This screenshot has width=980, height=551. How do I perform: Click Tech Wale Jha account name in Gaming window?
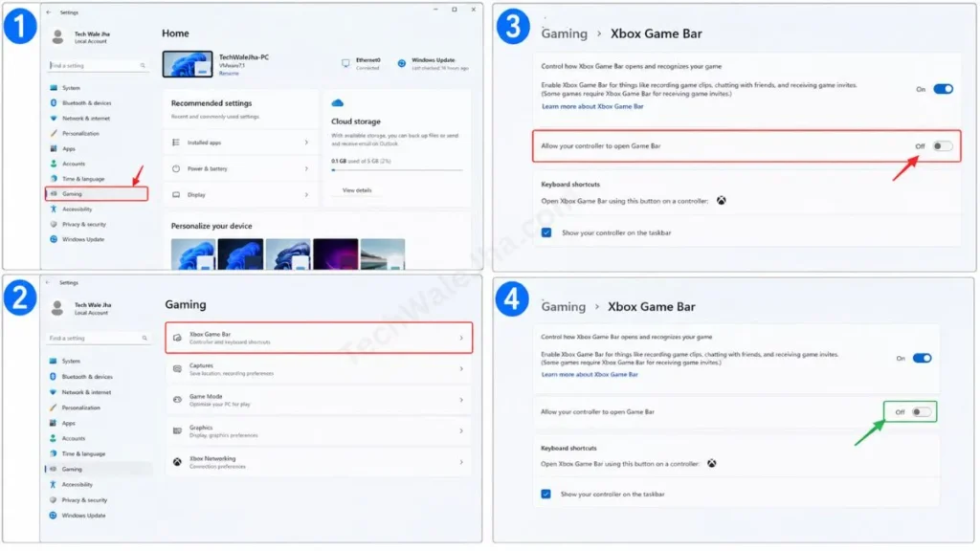93,305
